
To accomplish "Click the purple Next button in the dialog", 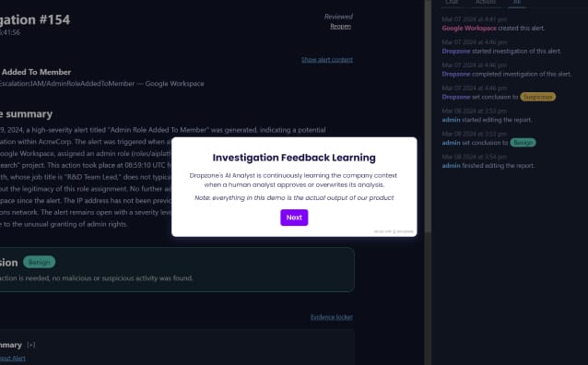I will [x=294, y=218].
